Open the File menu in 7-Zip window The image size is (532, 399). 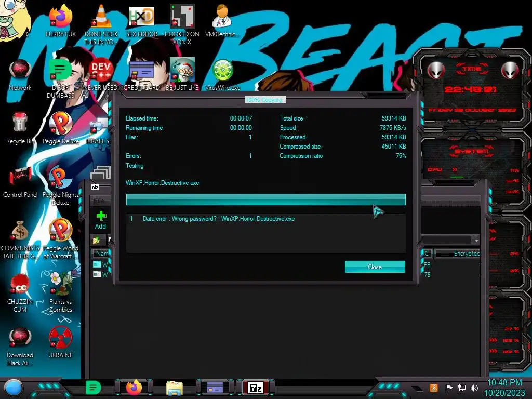pyautogui.click(x=99, y=201)
